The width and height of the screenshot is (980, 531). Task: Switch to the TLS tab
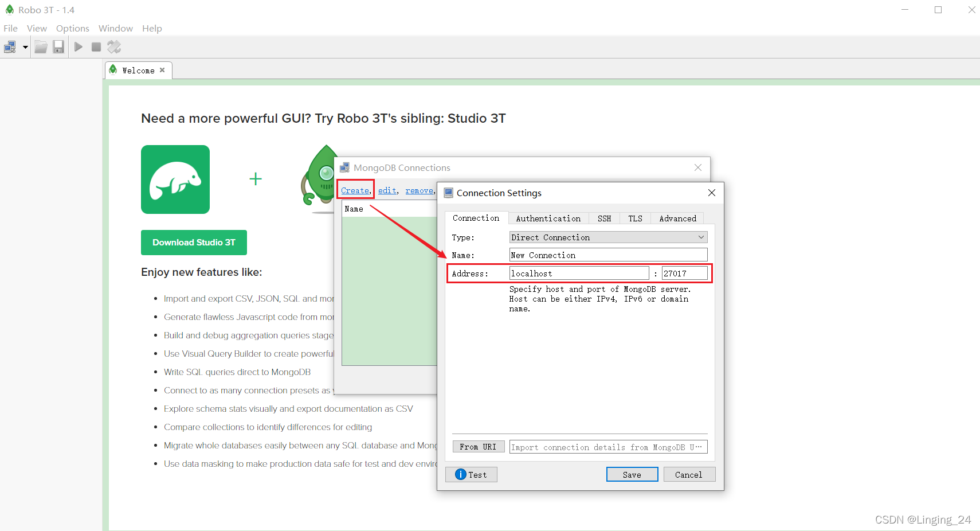[x=635, y=218]
